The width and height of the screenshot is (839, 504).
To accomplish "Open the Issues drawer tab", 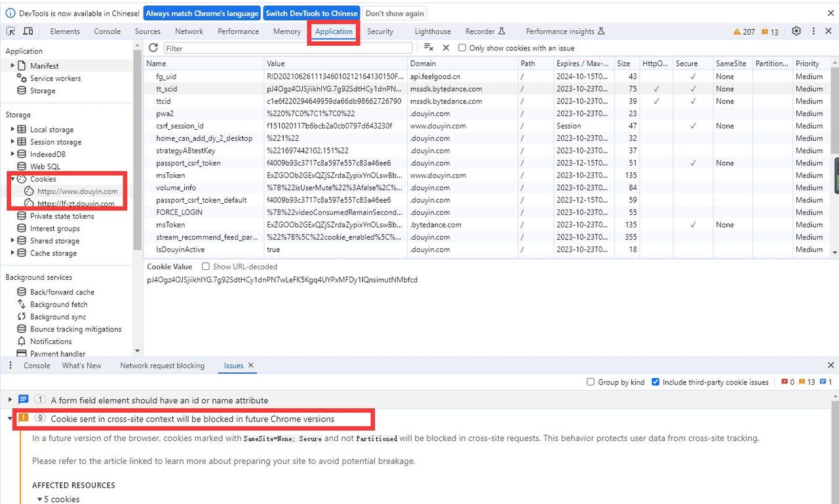I will coord(233,365).
